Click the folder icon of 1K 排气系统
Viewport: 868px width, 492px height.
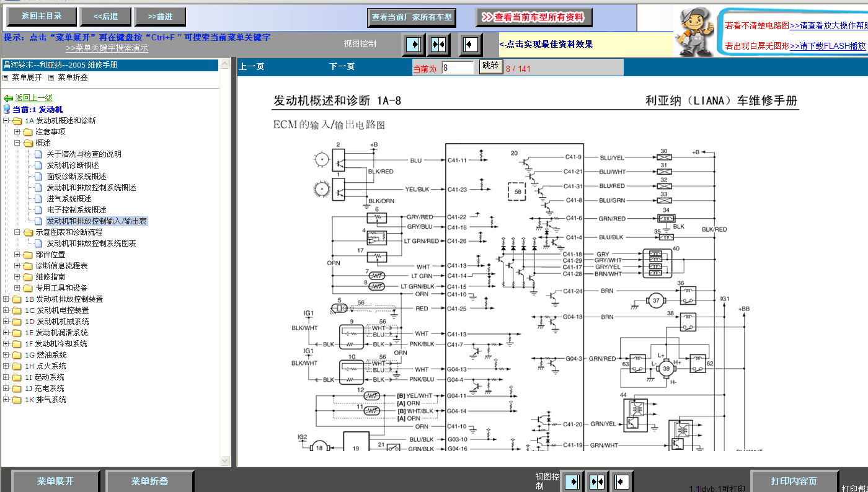pyautogui.click(x=17, y=400)
